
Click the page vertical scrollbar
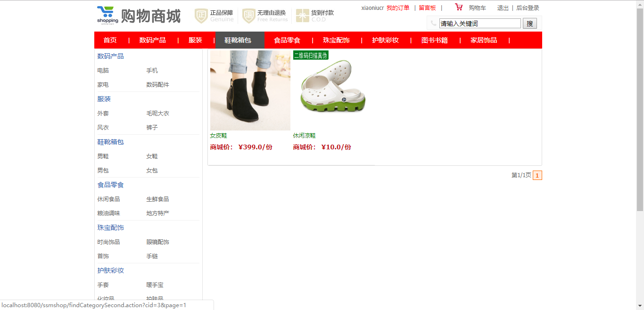(x=640, y=155)
